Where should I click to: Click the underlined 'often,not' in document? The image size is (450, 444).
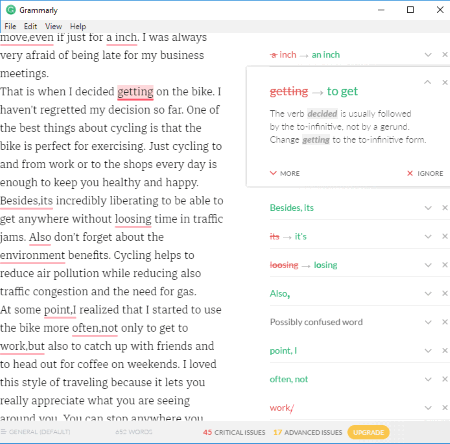point(95,328)
